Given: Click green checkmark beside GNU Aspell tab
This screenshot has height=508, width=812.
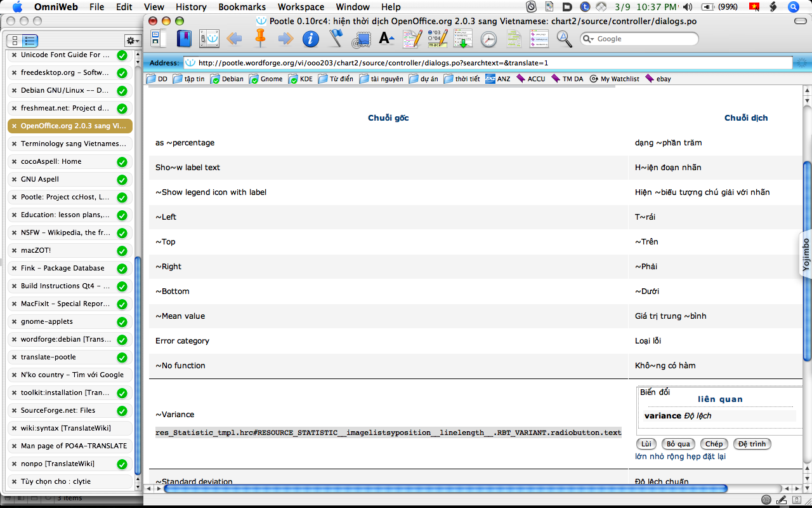Looking at the screenshot, I should pos(122,179).
